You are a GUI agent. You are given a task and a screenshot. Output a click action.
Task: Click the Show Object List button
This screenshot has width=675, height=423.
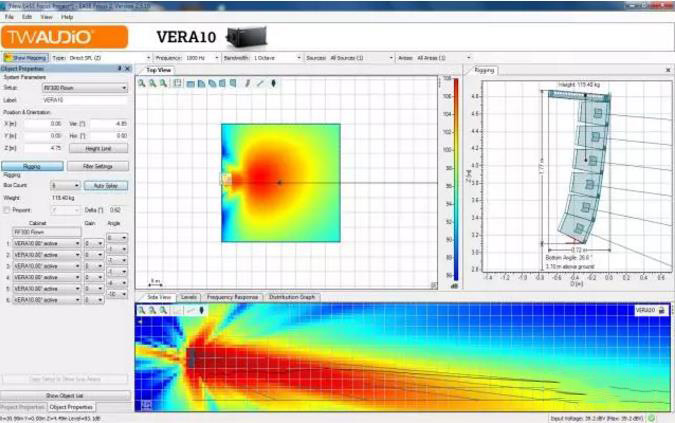[x=65, y=395]
